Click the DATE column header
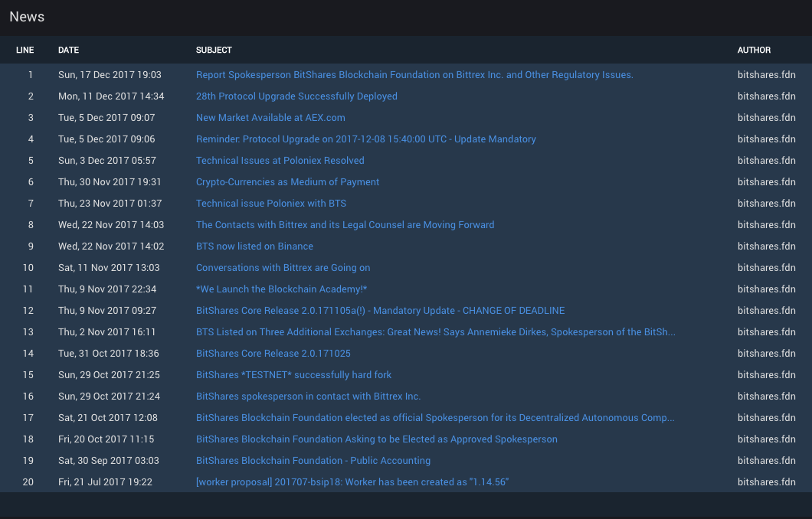The width and height of the screenshot is (812, 519). coord(68,51)
